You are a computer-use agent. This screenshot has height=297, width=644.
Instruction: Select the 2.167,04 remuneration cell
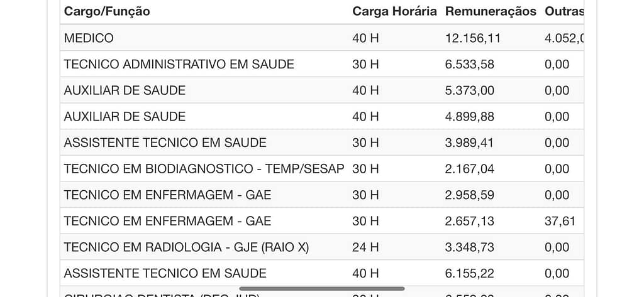(469, 169)
